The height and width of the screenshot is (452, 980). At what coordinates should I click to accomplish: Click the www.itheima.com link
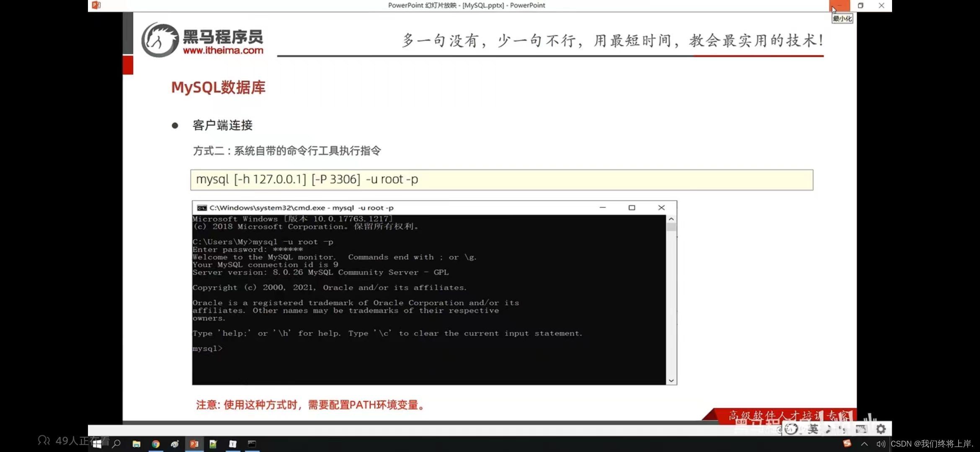click(223, 51)
